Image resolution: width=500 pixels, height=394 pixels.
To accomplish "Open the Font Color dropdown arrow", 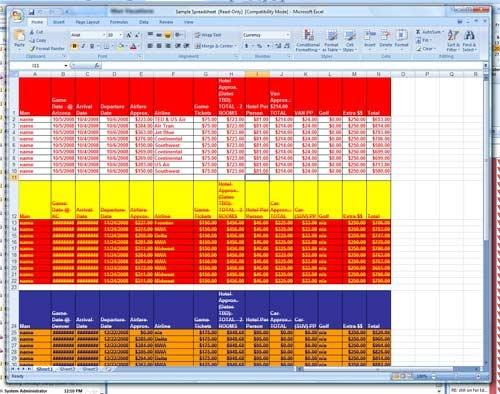I will (139, 46).
